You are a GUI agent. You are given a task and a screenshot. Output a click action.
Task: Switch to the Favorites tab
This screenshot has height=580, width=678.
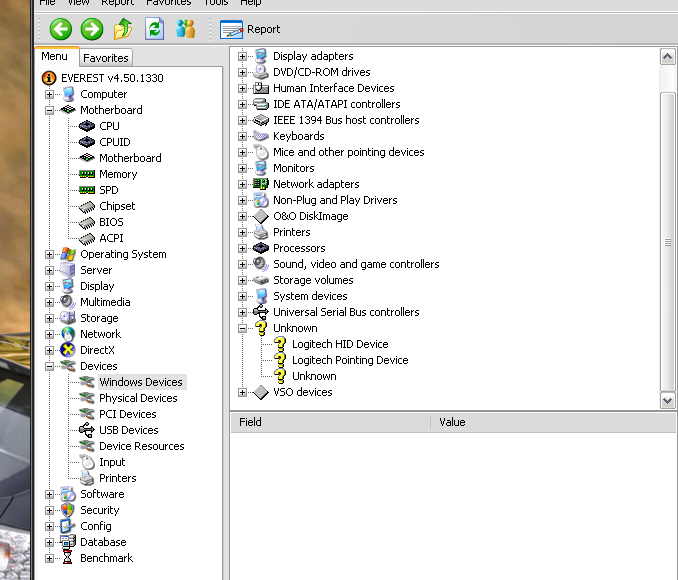coord(106,58)
